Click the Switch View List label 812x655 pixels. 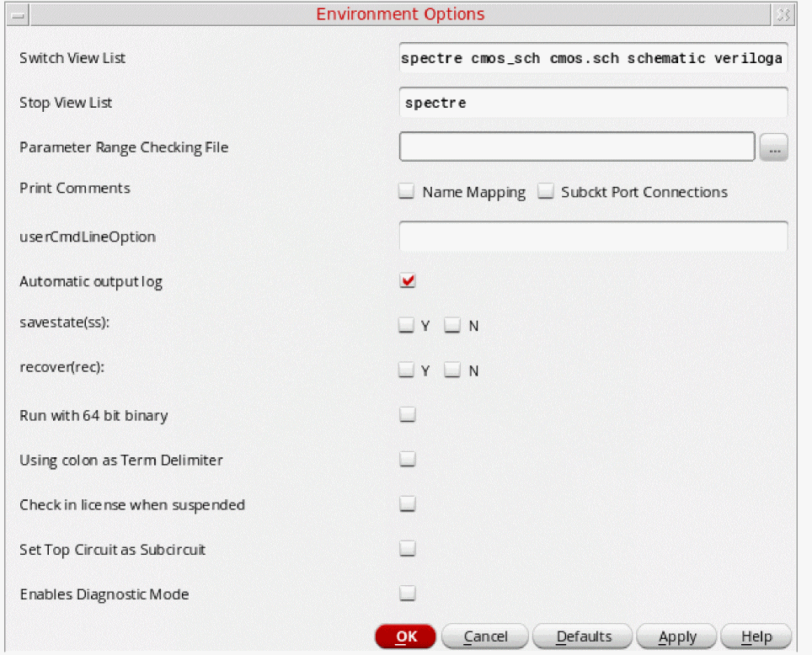(x=72, y=58)
